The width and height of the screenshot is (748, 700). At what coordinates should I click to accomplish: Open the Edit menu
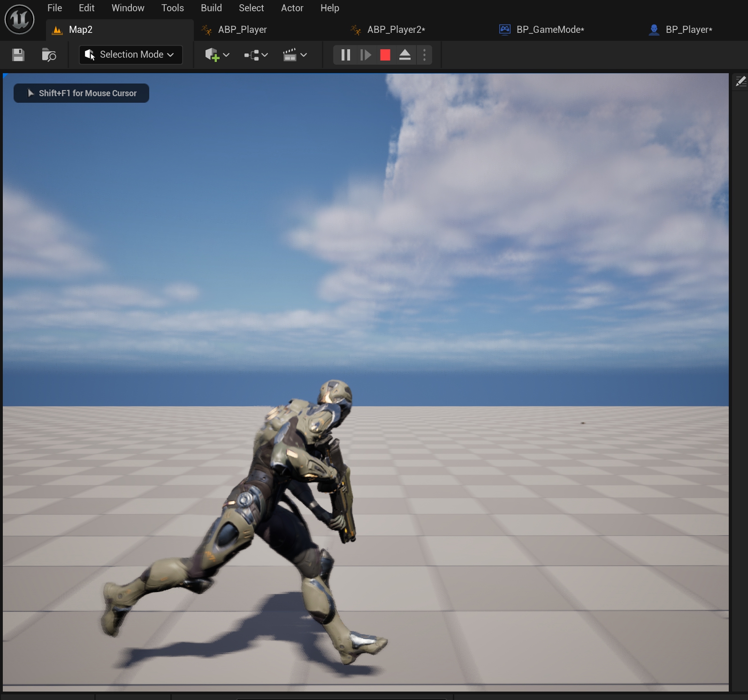[x=86, y=8]
